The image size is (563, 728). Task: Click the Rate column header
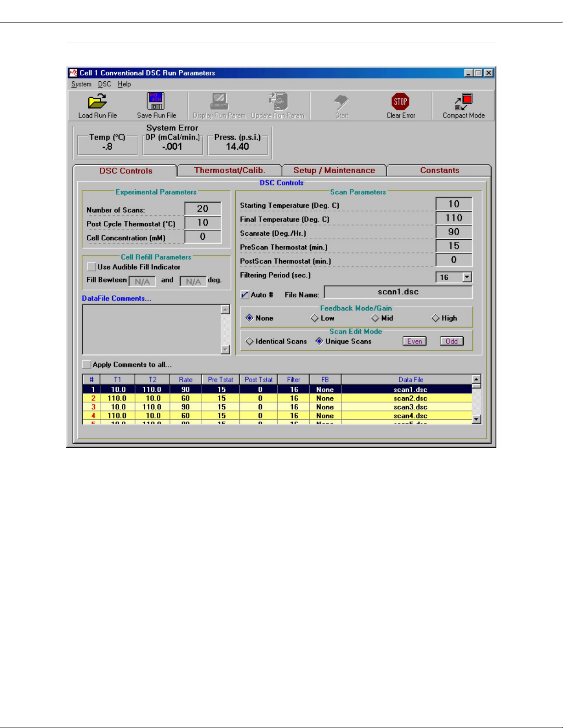(x=186, y=380)
